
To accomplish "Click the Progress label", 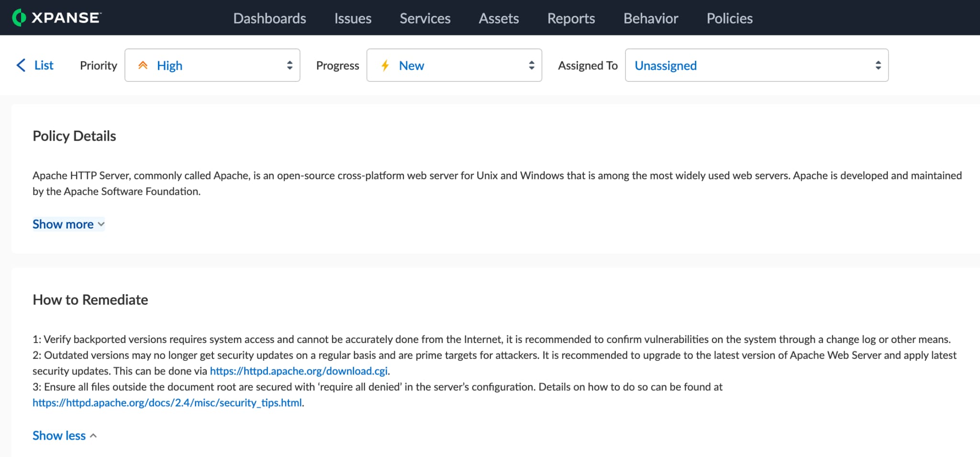I will (x=337, y=65).
